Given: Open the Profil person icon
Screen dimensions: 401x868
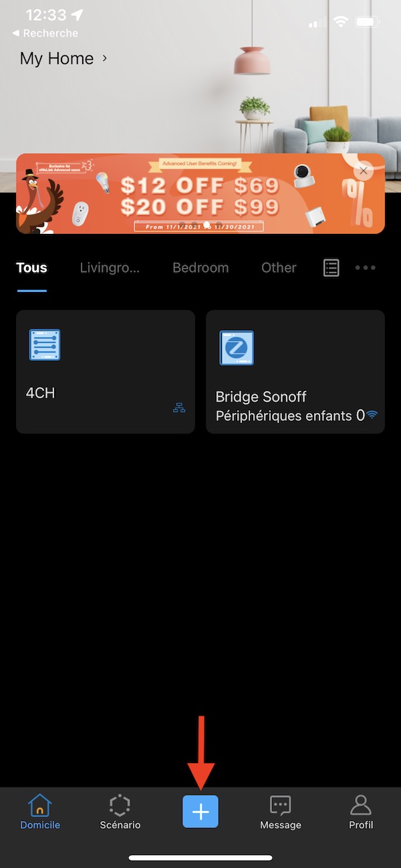Looking at the screenshot, I should (x=360, y=805).
